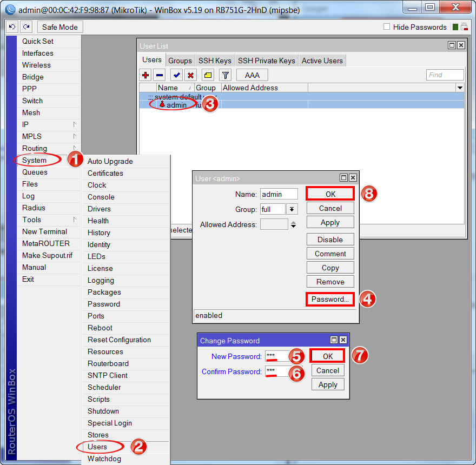Screen dimensions: 476x465
Task: Click OK in the Change Password dialog
Action: 328,356
